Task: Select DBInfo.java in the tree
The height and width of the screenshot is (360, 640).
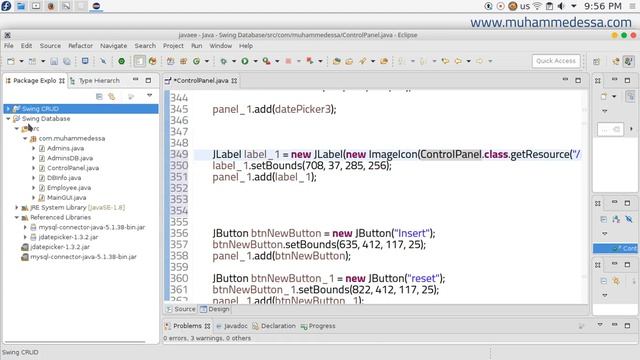Action: (x=64, y=178)
